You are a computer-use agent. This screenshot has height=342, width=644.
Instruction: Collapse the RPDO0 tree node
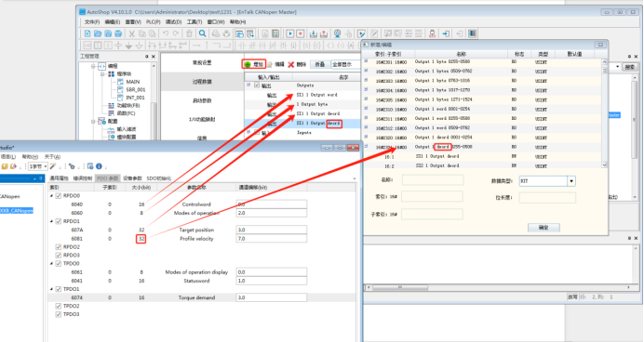click(x=52, y=195)
